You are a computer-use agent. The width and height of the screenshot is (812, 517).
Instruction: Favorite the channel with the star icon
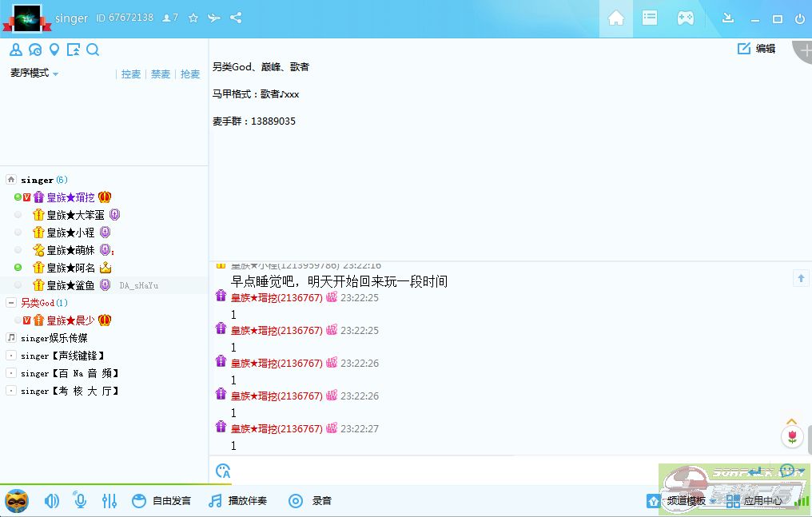tap(193, 18)
